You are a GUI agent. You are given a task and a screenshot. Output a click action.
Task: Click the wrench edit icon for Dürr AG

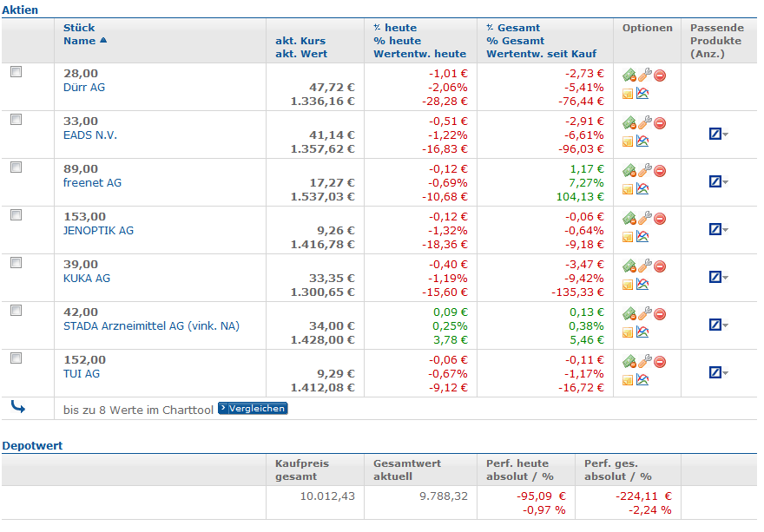pyautogui.click(x=645, y=76)
